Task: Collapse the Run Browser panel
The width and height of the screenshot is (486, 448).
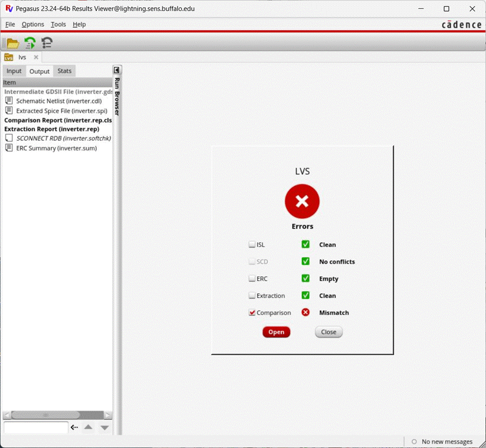Action: pyautogui.click(x=117, y=70)
